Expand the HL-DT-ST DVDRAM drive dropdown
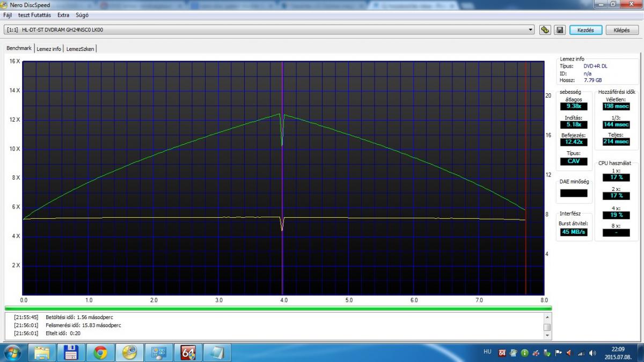The height and width of the screenshot is (362, 644). point(531,30)
